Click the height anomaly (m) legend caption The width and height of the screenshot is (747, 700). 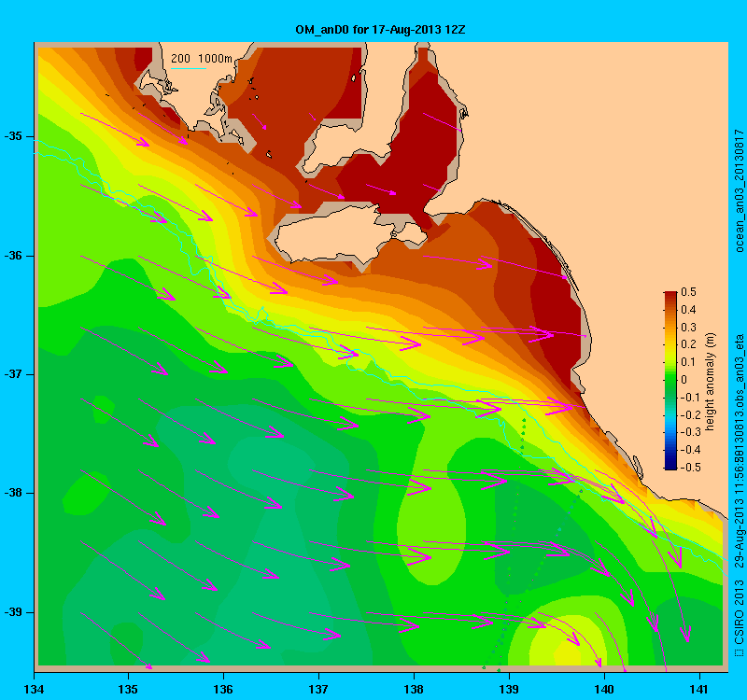pyautogui.click(x=711, y=381)
